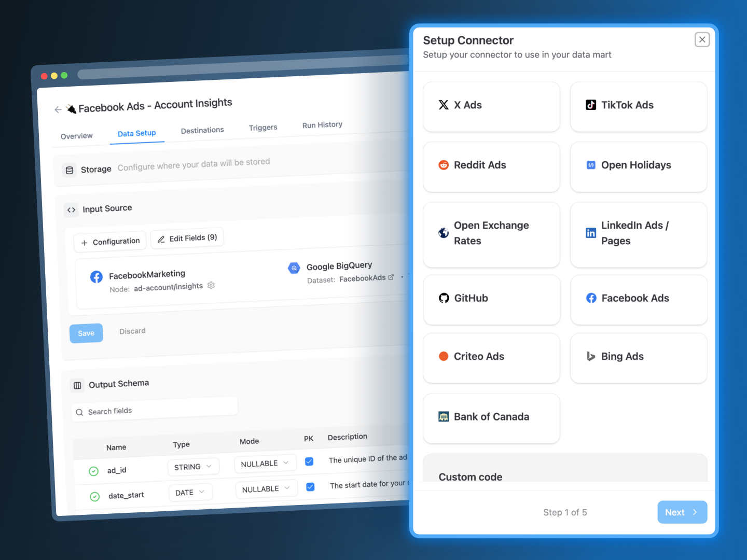Viewport: 747px width, 560px height.
Task: Click the plug icon next to Facebook Ads title
Action: 71,108
